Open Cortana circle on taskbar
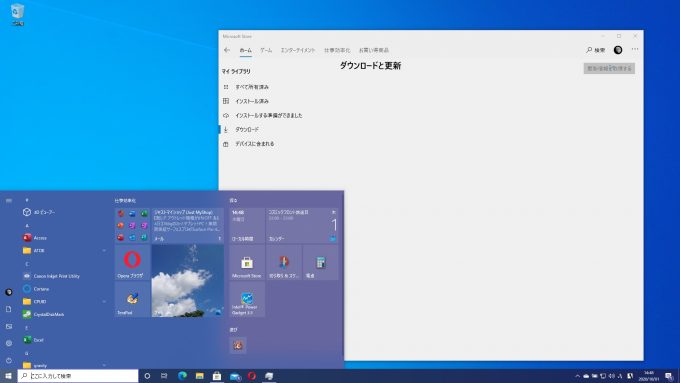 click(147, 376)
